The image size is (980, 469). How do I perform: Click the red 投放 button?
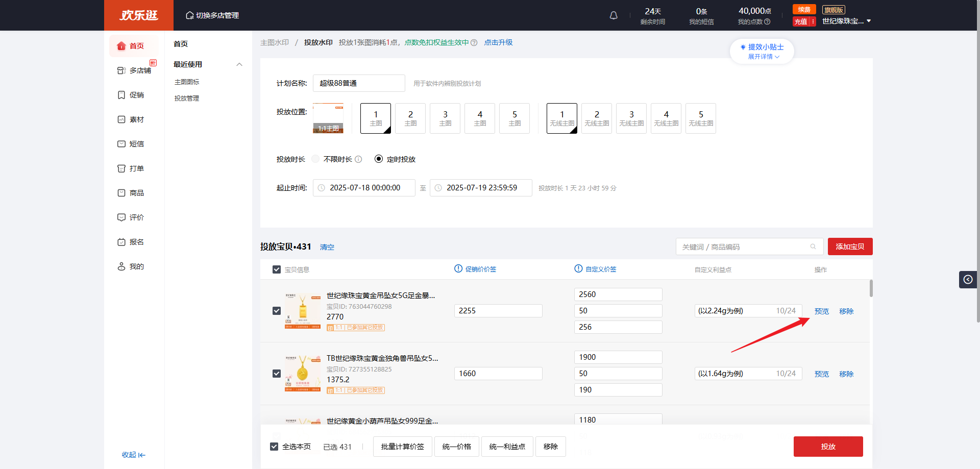(x=828, y=447)
